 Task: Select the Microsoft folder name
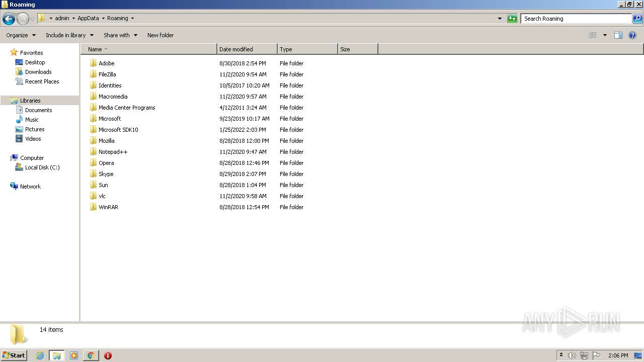pos(110,119)
